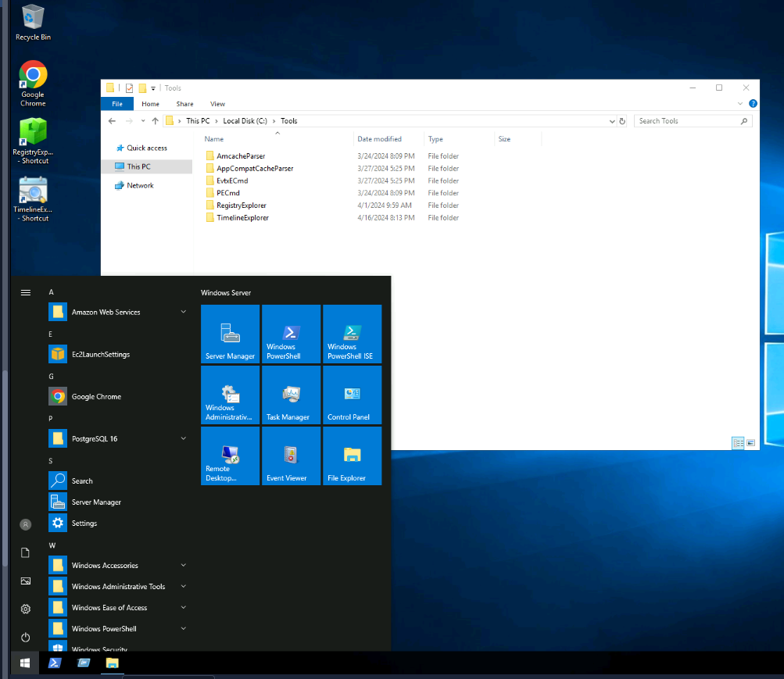
Task: Launch Remote Desktop Connection tile
Action: 230,456
